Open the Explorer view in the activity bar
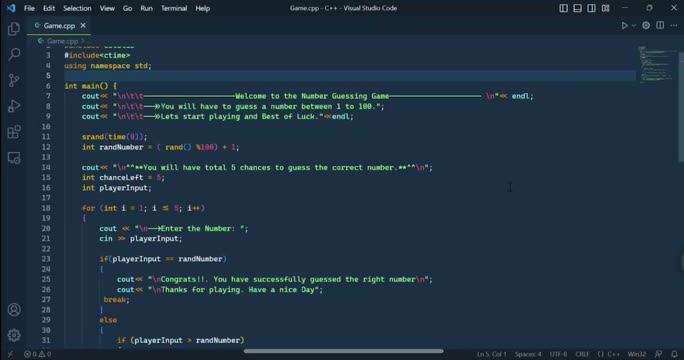684x360 pixels. 14,29
